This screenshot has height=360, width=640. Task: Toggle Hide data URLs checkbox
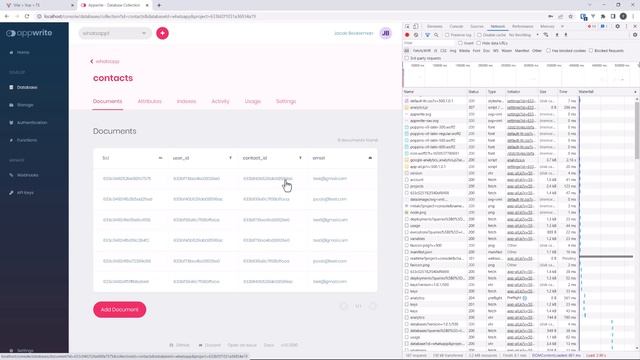479,43
